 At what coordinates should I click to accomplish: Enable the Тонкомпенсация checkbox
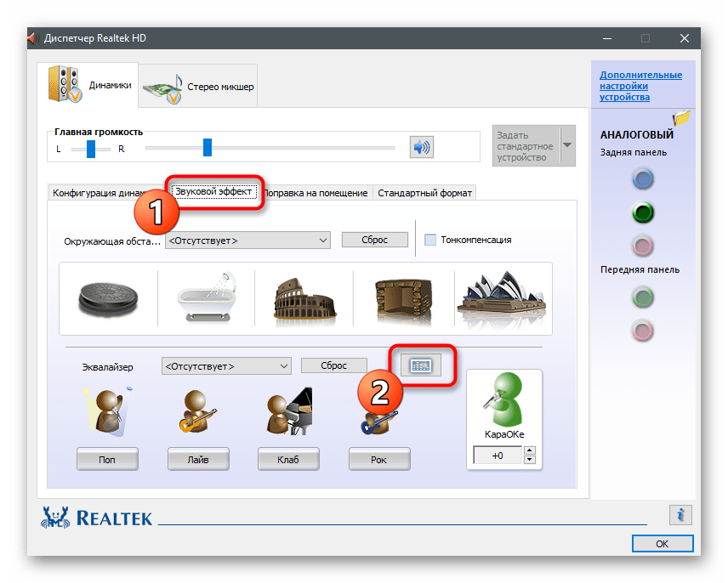pyautogui.click(x=430, y=240)
